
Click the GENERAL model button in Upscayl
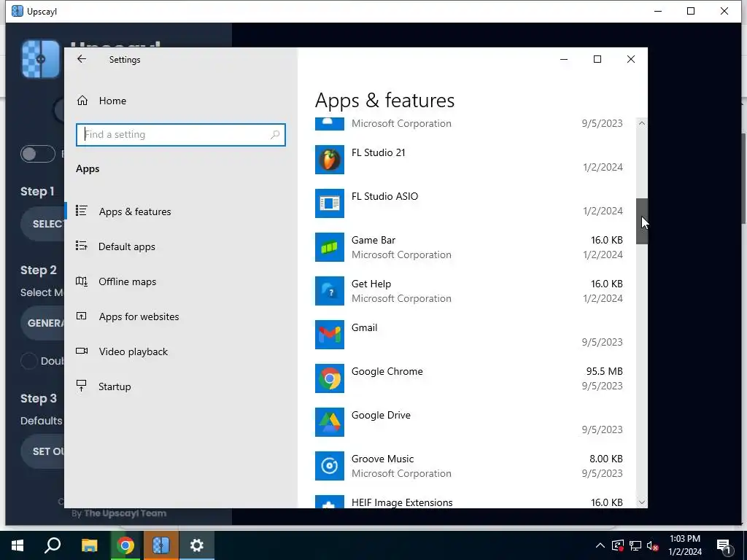pos(43,323)
